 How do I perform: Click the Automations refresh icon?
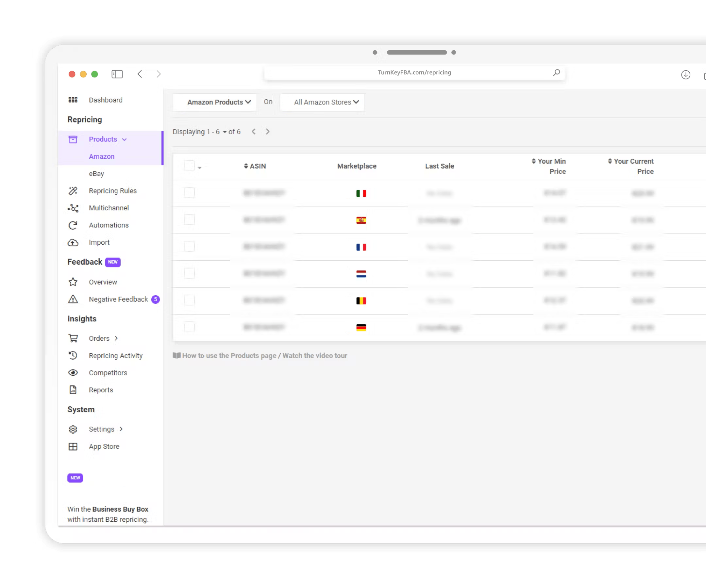pos(73,225)
